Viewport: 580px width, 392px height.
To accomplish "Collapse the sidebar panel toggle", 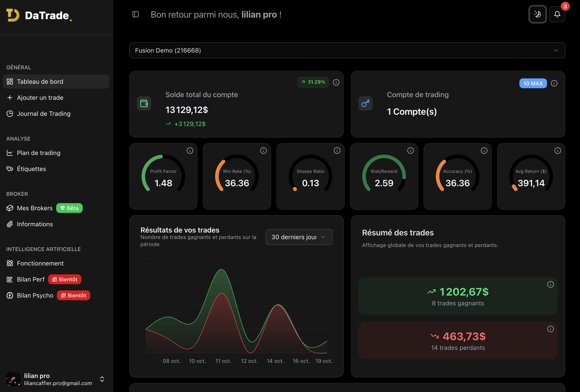I will click(x=136, y=14).
